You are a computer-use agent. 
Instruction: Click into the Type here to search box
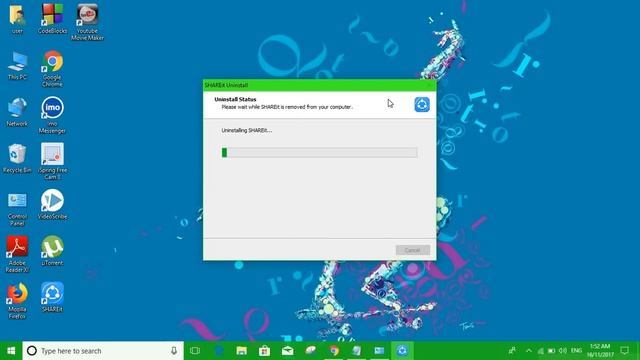tap(103, 351)
